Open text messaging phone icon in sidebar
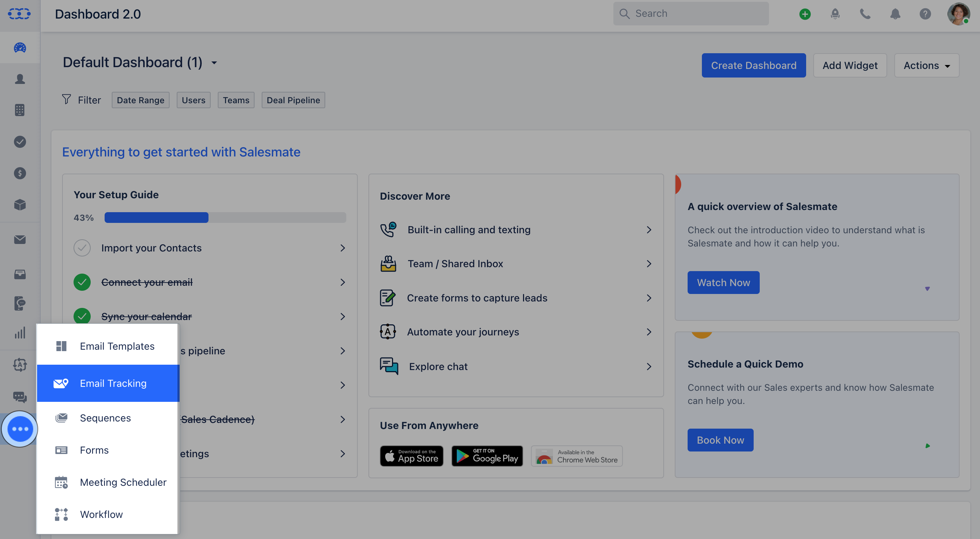 click(20, 303)
